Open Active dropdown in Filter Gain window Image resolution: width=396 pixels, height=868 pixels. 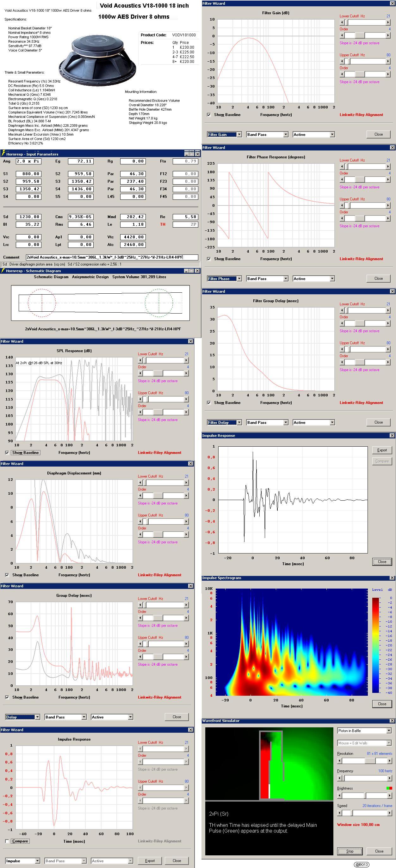pos(314,134)
